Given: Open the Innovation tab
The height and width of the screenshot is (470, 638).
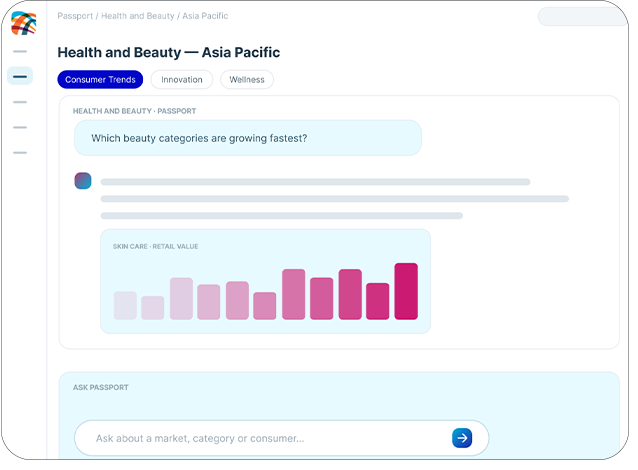Looking at the screenshot, I should pos(182,79).
